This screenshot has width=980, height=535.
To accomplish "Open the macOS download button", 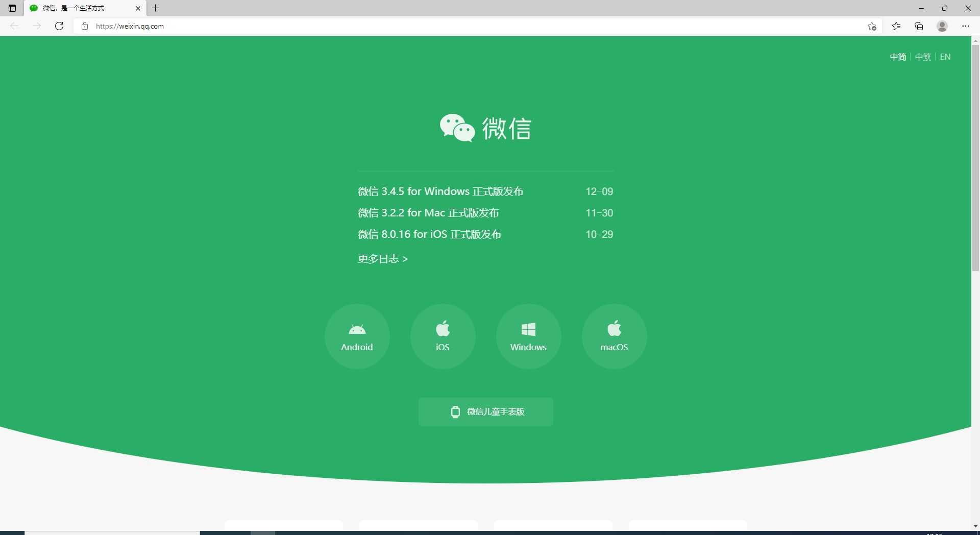I will tap(614, 336).
